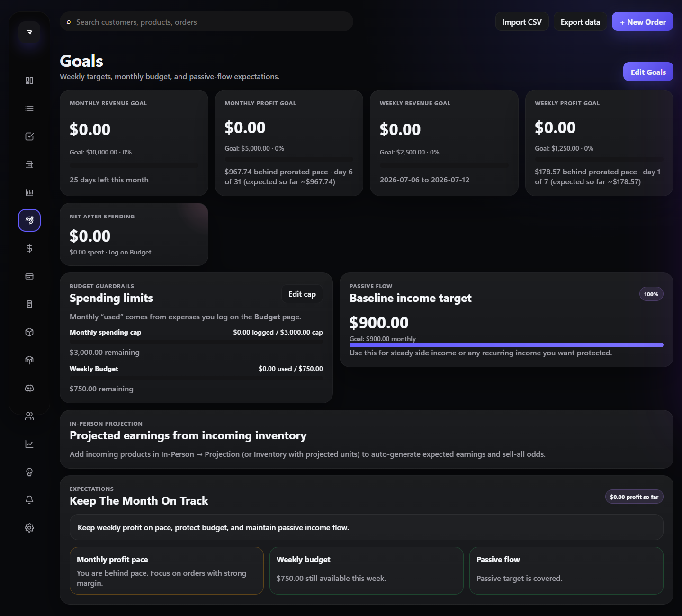Open the customers people icon in sidebar
The height and width of the screenshot is (616, 682).
(x=29, y=416)
